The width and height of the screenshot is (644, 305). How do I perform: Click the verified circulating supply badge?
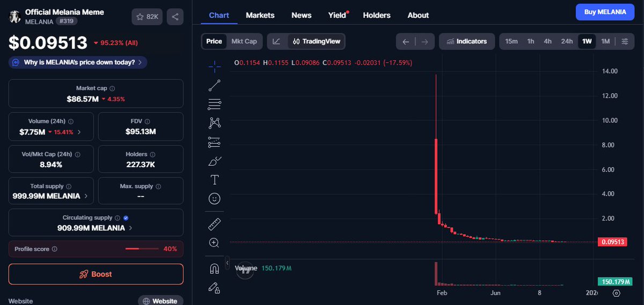126,218
